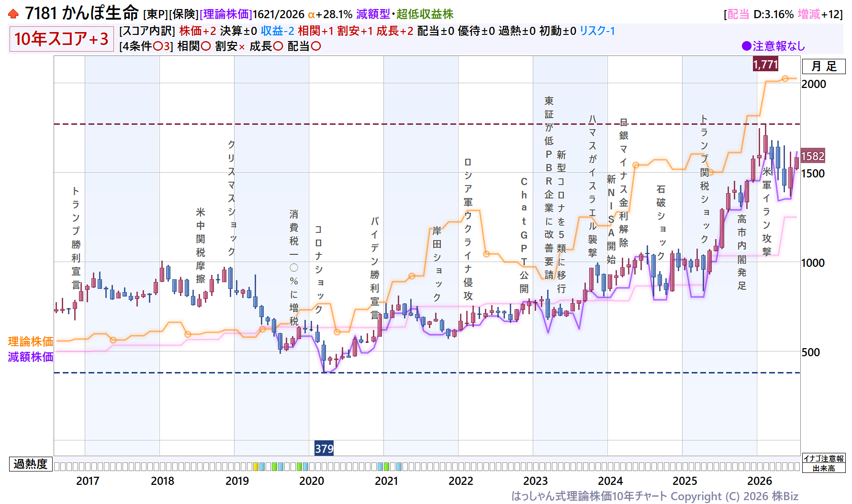Image resolution: width=852 pixels, height=504 pixels.
Task: Click the 1582 current price tag
Action: pos(813,156)
